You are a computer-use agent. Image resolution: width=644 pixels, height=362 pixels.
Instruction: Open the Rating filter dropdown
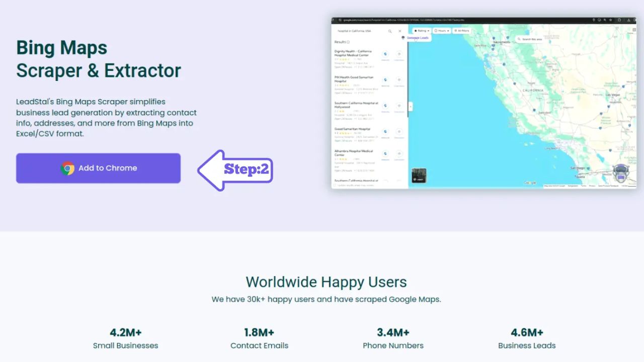[422, 31]
